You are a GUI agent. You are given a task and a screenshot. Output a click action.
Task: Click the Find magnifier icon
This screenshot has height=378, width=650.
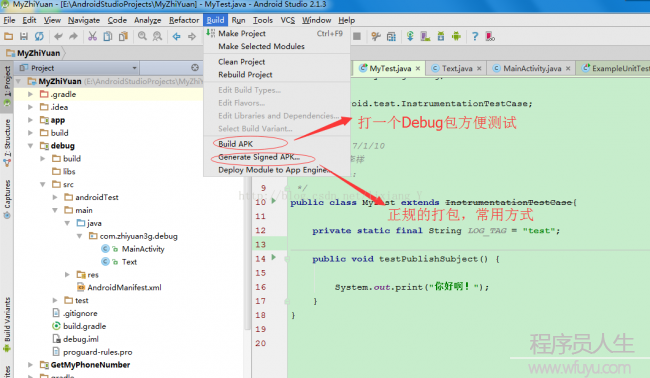click(x=142, y=36)
